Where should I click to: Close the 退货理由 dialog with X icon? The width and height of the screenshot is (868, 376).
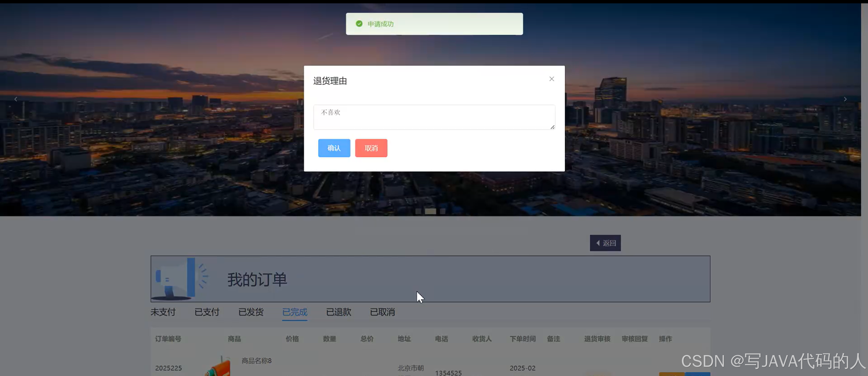pos(551,78)
